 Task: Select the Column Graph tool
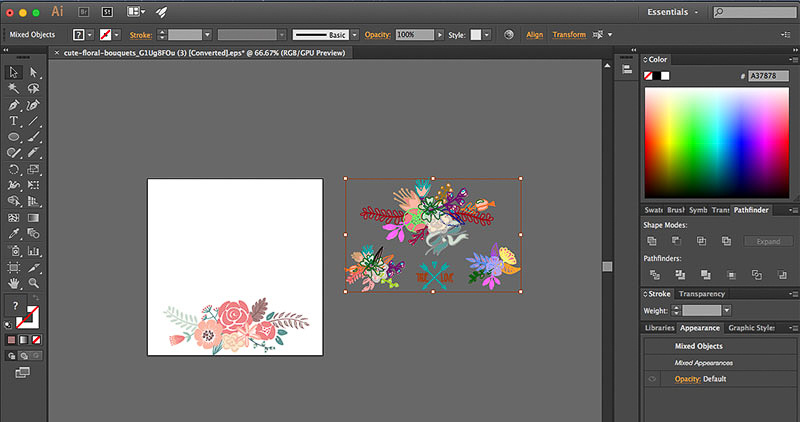click(33, 251)
